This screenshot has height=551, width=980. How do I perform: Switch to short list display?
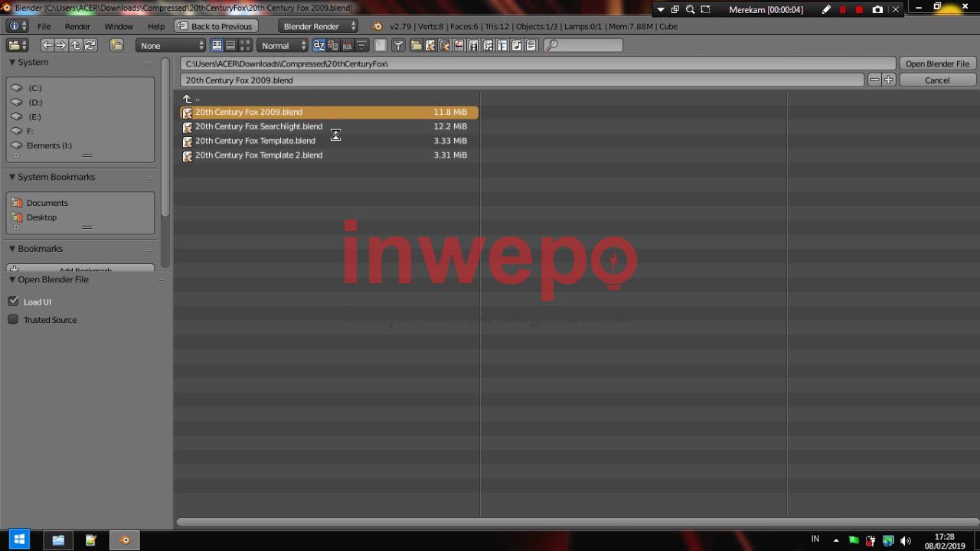coord(217,45)
